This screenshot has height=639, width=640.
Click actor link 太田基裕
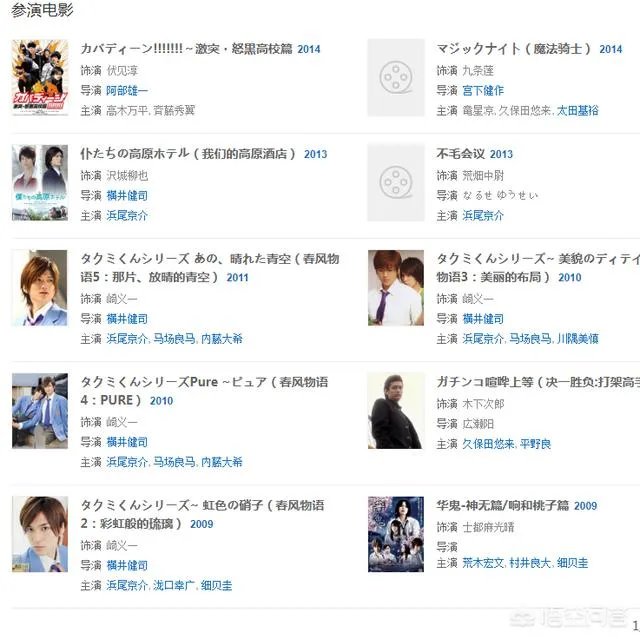coord(578,110)
